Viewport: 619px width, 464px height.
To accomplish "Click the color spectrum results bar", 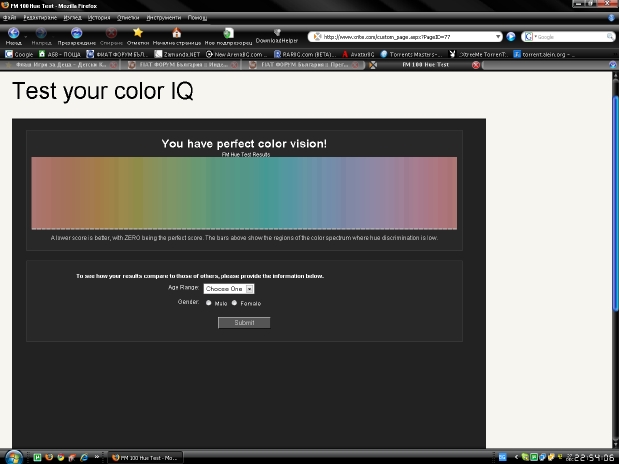I will 243,192.
